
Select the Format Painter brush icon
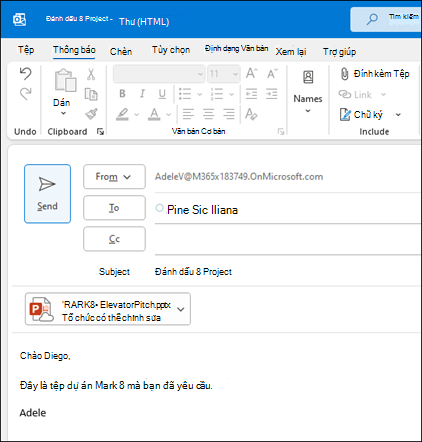91,114
